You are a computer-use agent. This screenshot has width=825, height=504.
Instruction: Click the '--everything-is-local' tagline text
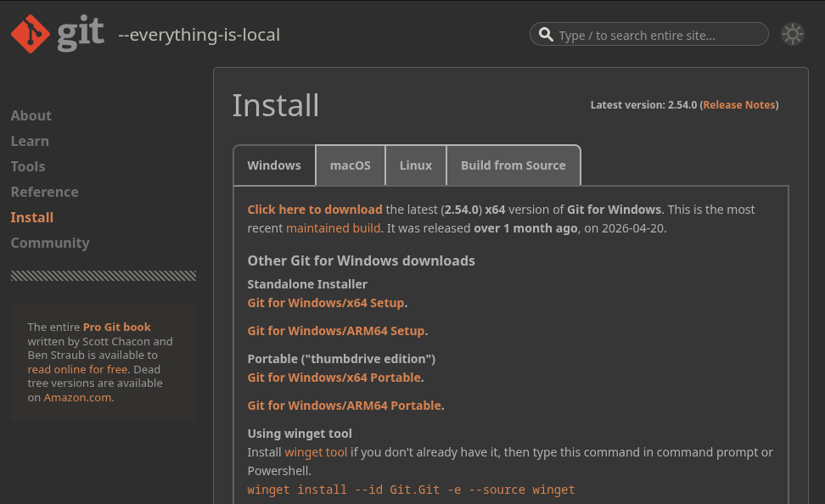[199, 35]
